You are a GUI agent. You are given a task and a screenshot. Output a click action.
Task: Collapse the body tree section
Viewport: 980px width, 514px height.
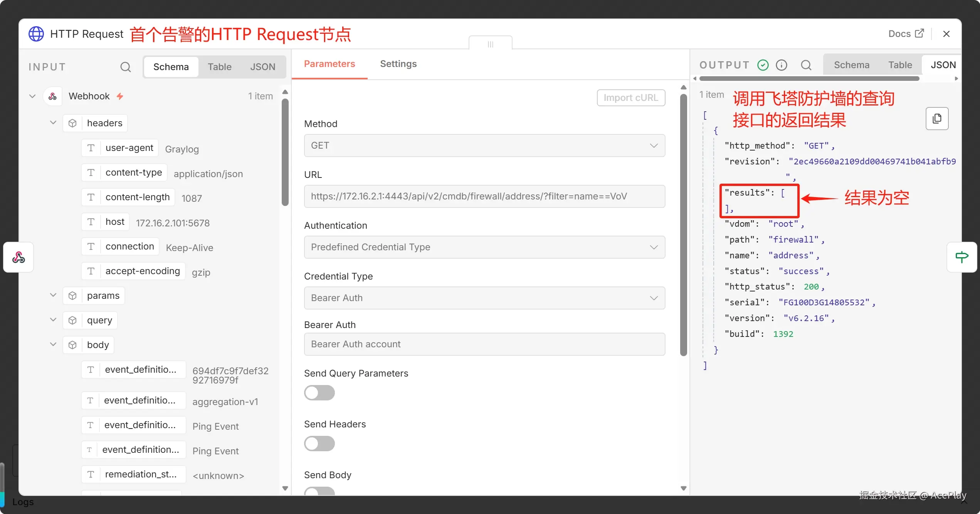(53, 345)
